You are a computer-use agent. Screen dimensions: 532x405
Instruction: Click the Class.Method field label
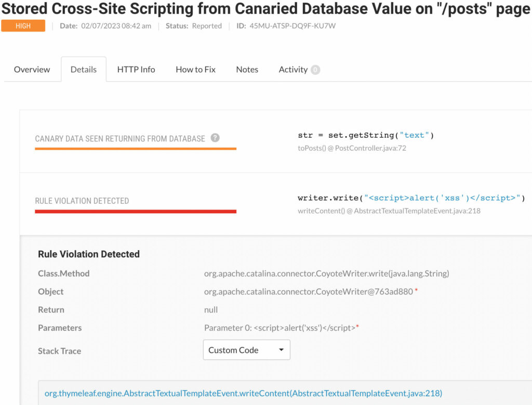click(x=64, y=273)
